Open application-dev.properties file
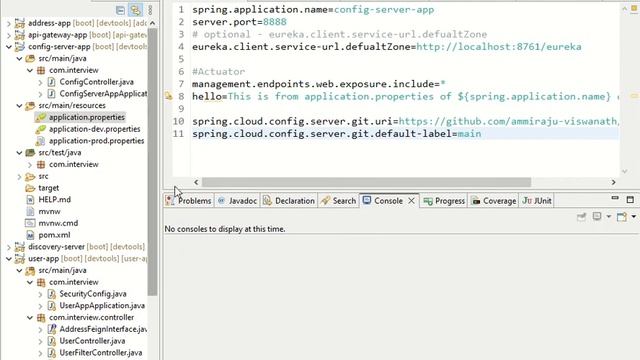The height and width of the screenshot is (360, 640). pos(94,129)
